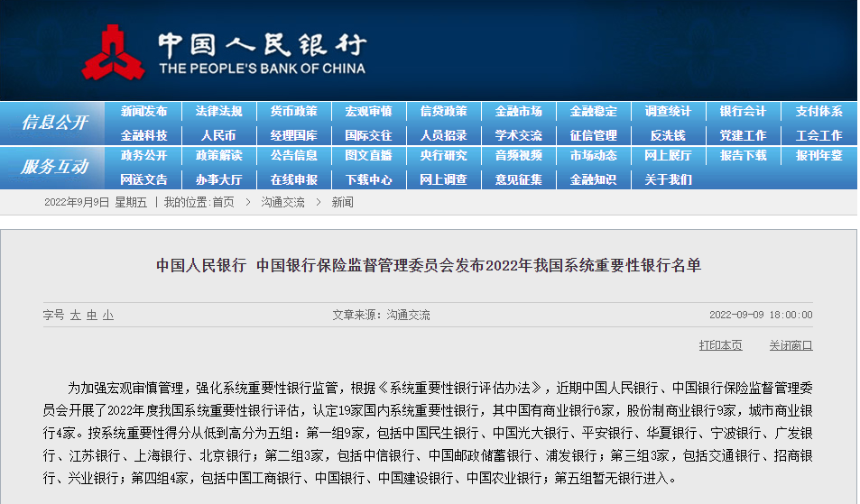This screenshot has height=504, width=860.
Task: Go to 音频视频 page
Action: coord(518,156)
